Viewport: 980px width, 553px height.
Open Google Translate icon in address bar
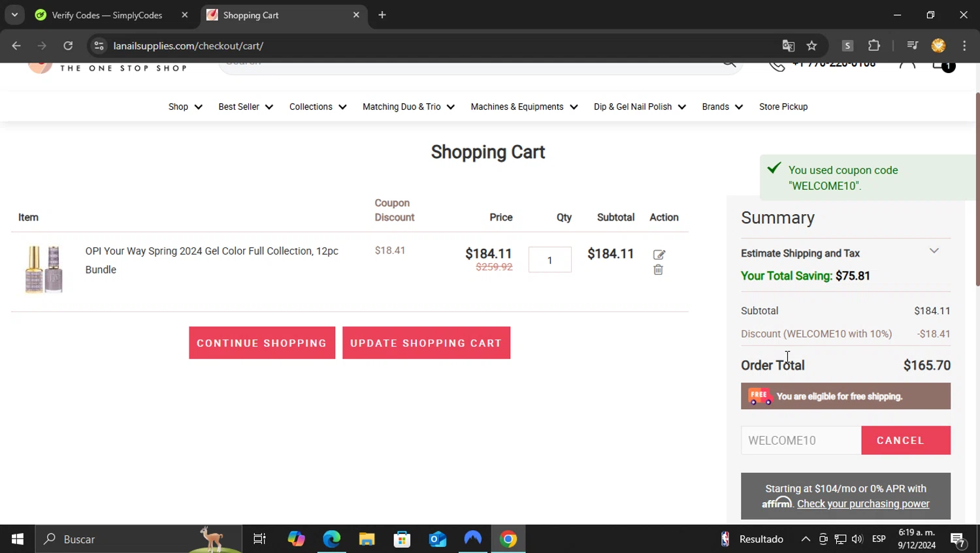[789, 46]
